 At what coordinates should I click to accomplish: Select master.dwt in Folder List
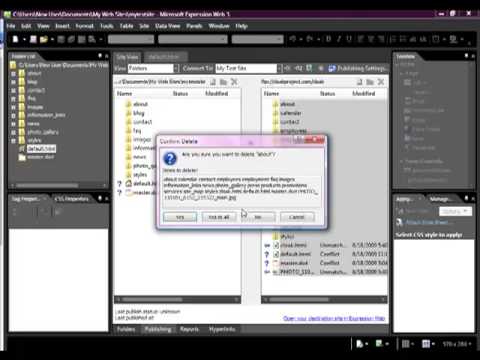(41, 157)
